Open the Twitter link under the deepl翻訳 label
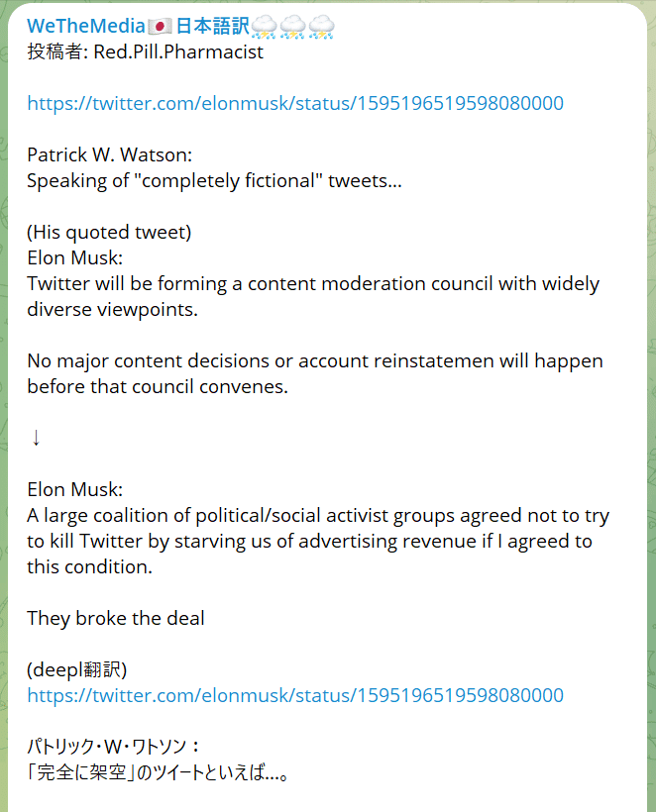This screenshot has width=656, height=812. click(x=295, y=695)
